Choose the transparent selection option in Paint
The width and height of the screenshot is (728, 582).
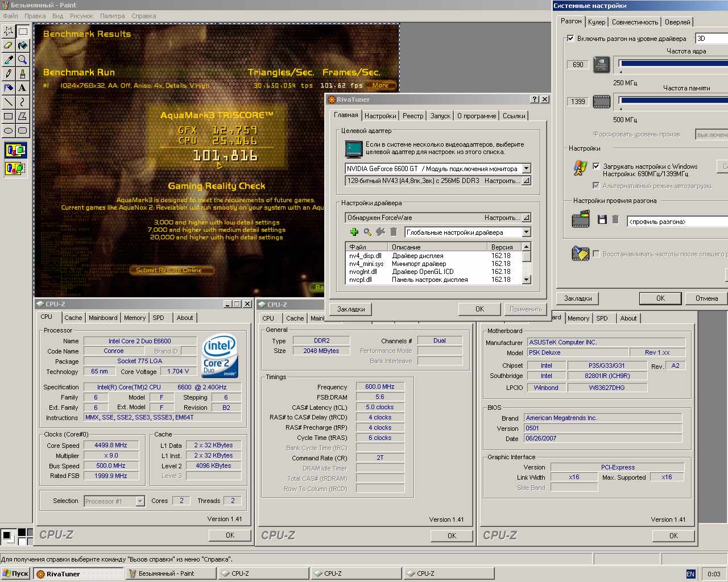point(15,168)
